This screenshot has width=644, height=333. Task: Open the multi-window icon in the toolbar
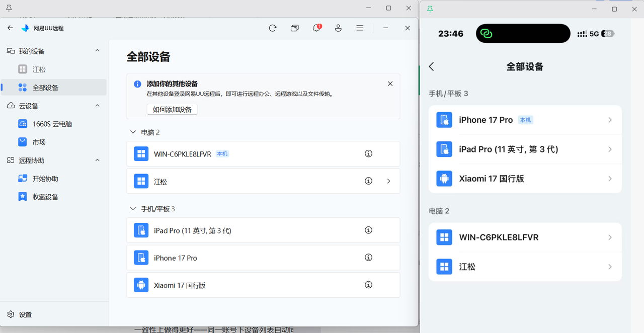click(295, 28)
